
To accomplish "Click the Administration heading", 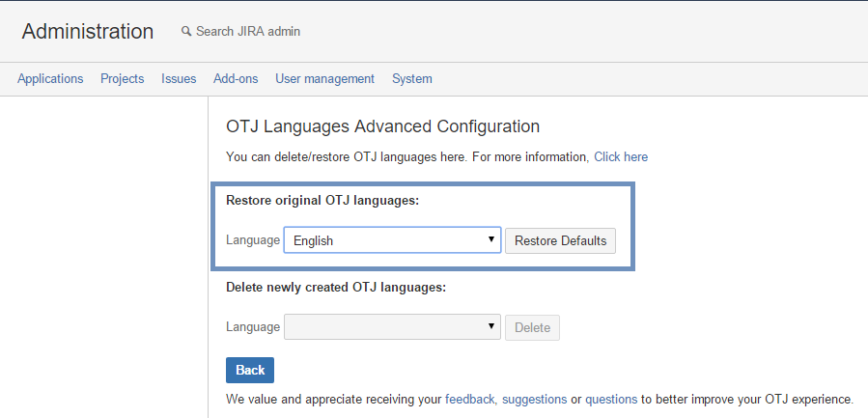I will (x=88, y=32).
